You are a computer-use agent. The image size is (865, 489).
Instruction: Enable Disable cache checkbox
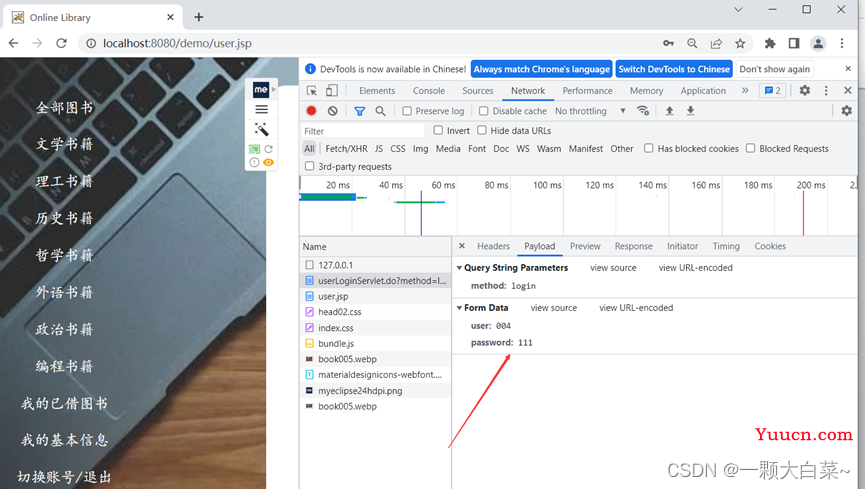484,111
